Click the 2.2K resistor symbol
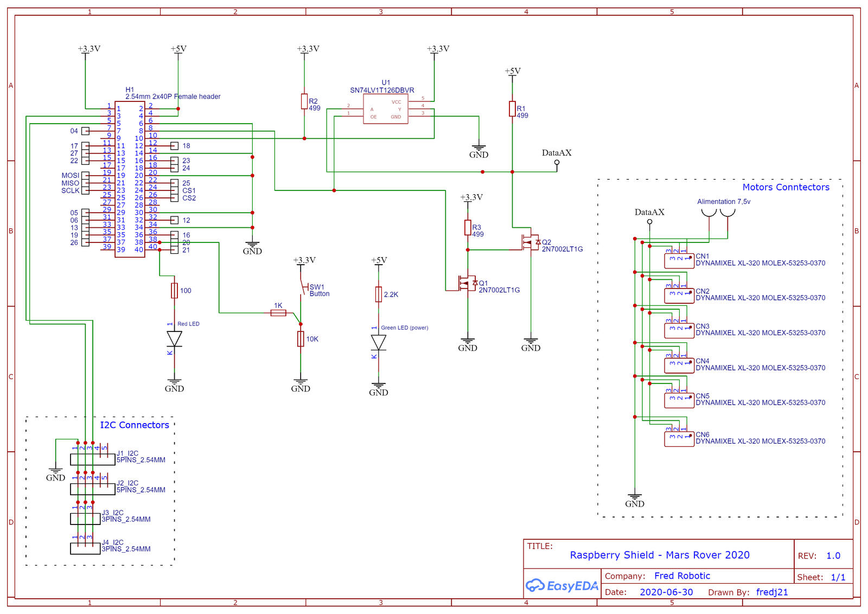The image size is (868, 614). (x=379, y=295)
